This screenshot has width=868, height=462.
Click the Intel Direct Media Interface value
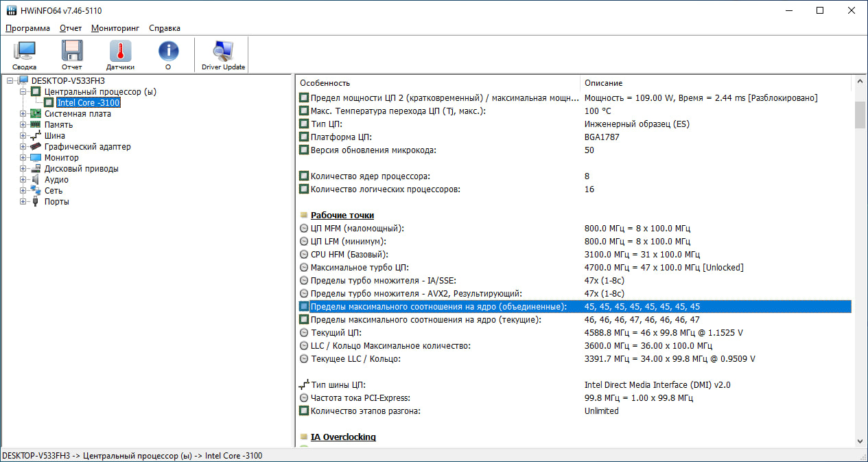click(657, 385)
